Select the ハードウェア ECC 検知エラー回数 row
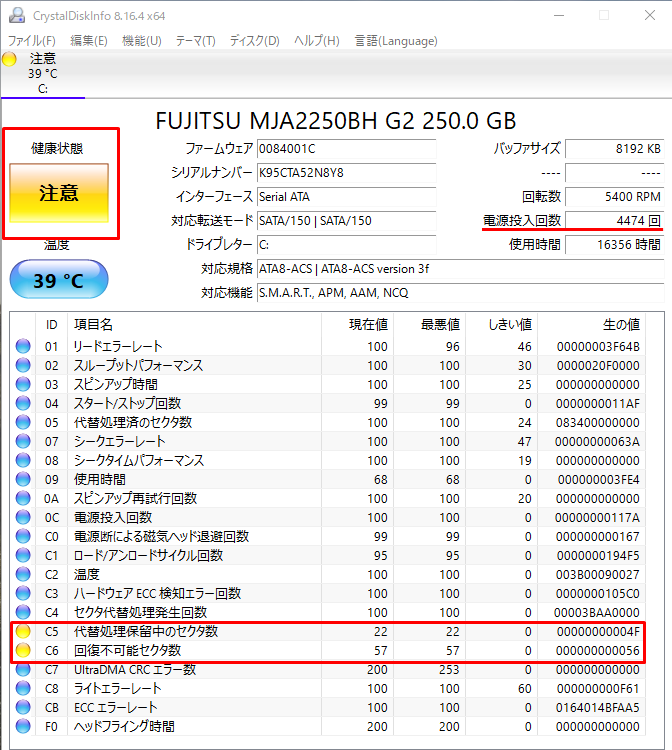The height and width of the screenshot is (750, 672). click(328, 594)
